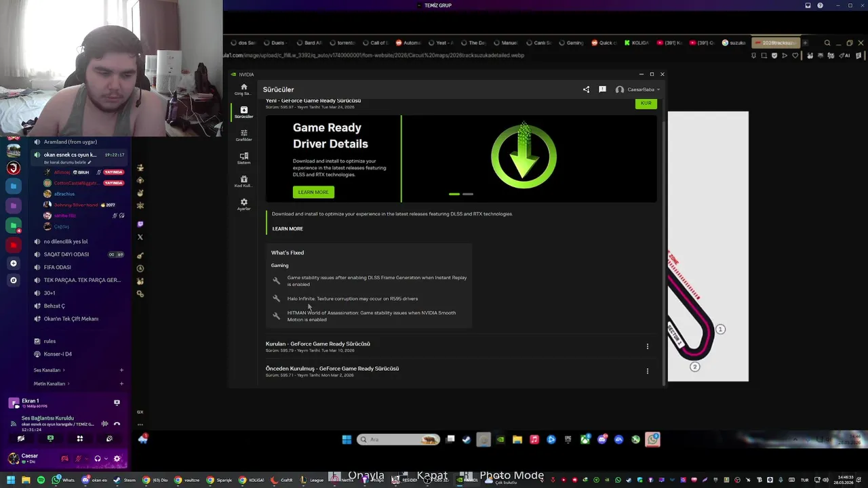Click the Suzuka track map image

click(708, 246)
